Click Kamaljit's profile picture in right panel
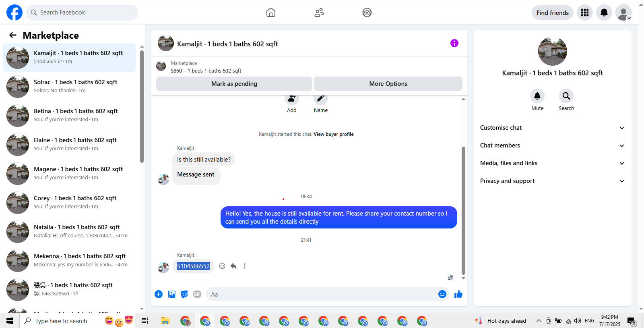This screenshot has width=644, height=328. tap(553, 51)
